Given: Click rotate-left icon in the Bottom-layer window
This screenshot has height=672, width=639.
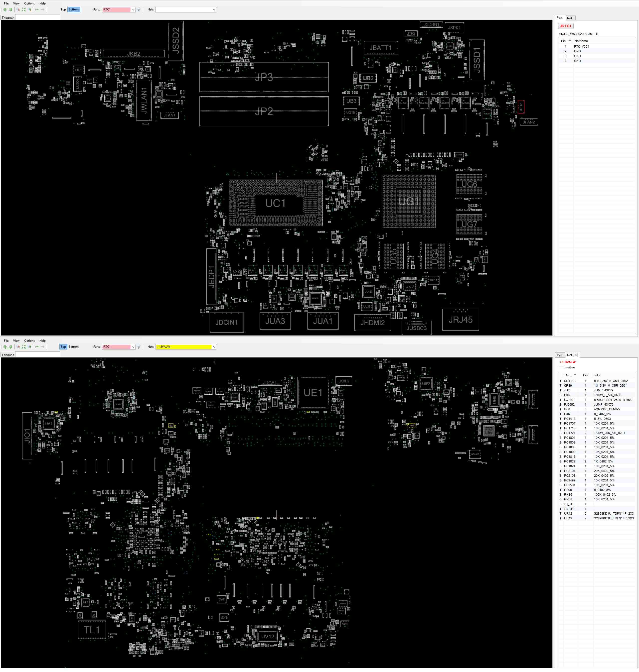Looking at the screenshot, I should (5, 9).
